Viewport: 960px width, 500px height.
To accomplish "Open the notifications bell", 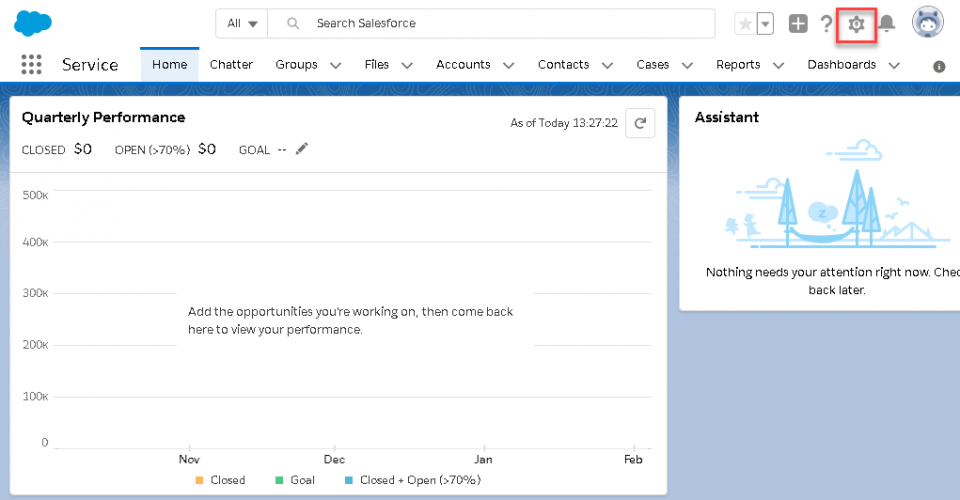I will coord(886,24).
